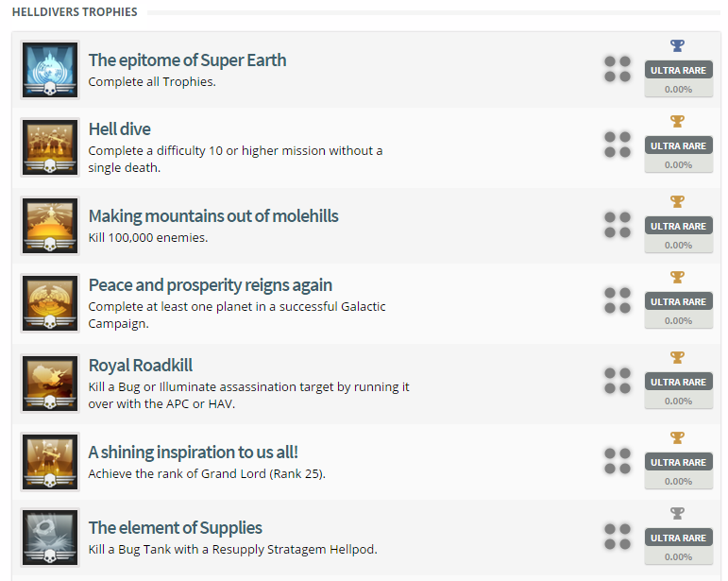This screenshot has height=581, width=728.
Task: Click Ultra Rare badge for Peace and prosperity
Action: (x=678, y=301)
